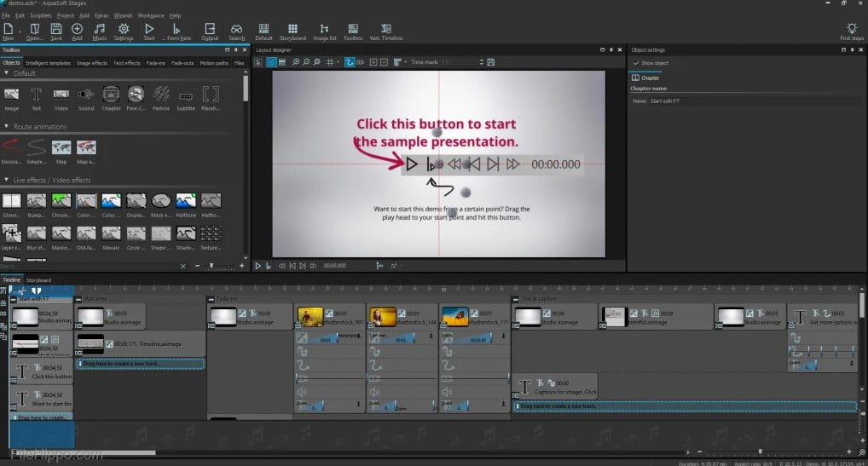Click the play button under the preview
Image resolution: width=868 pixels, height=466 pixels.
258,266
